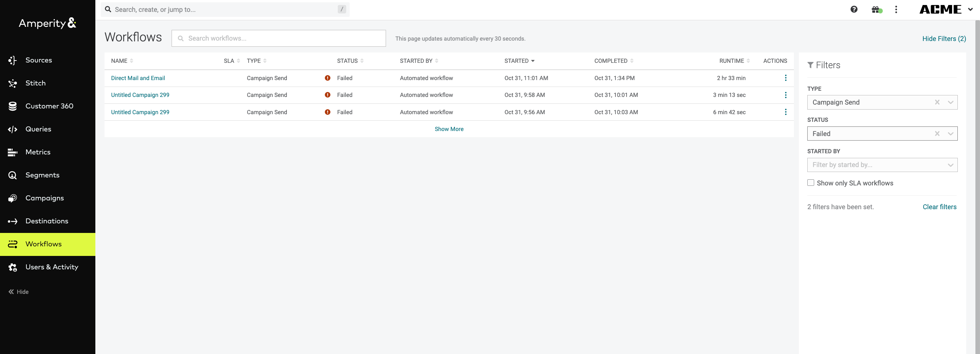Expand the Type filter dropdown arrow
This screenshot has height=354, width=980.
click(x=951, y=102)
